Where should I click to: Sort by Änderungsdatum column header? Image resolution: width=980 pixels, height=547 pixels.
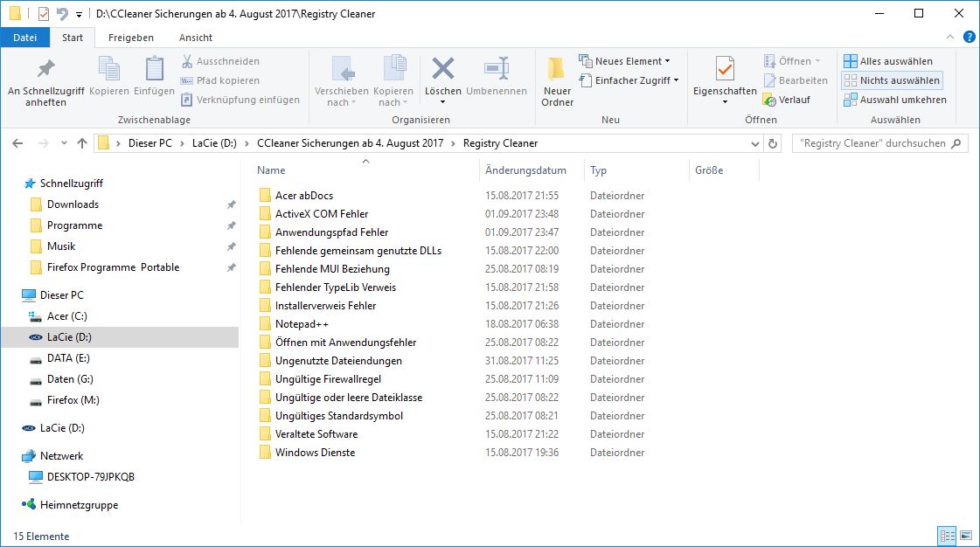click(525, 170)
